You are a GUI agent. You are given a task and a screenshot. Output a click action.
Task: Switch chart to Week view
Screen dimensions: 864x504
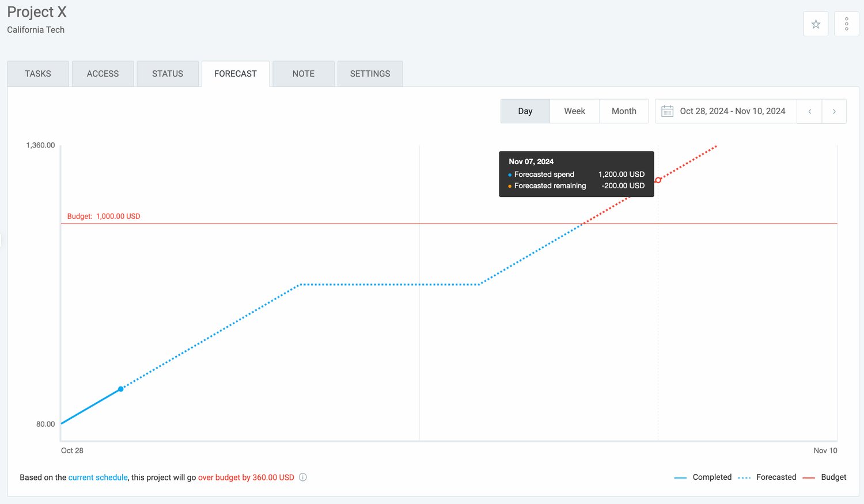pyautogui.click(x=575, y=111)
